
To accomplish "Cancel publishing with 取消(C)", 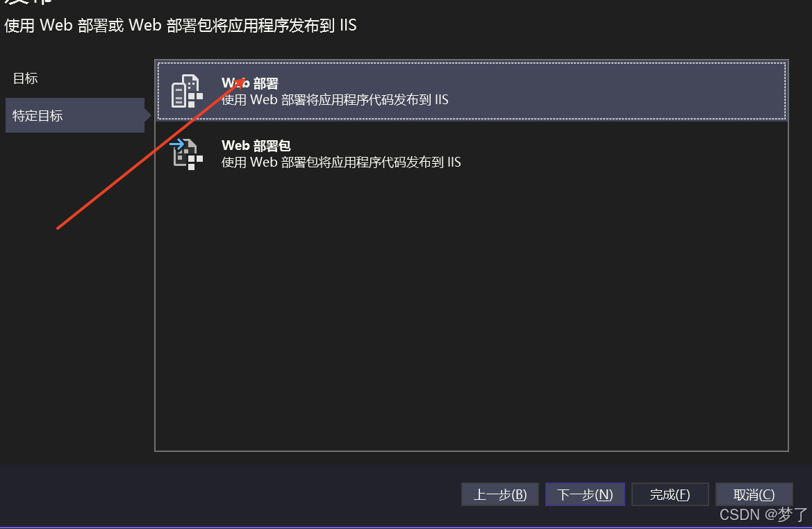I will [754, 494].
